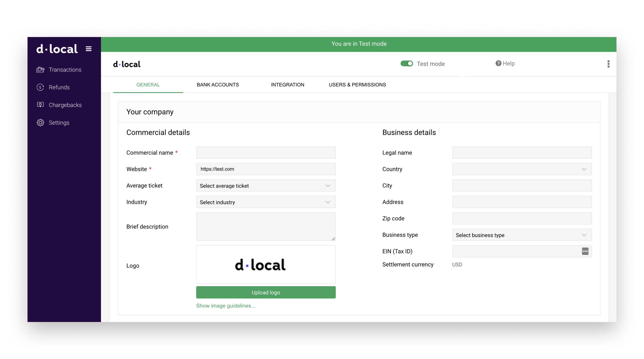This screenshot has height=359, width=644.
Task: Switch to the General tab
Action: 148,85
